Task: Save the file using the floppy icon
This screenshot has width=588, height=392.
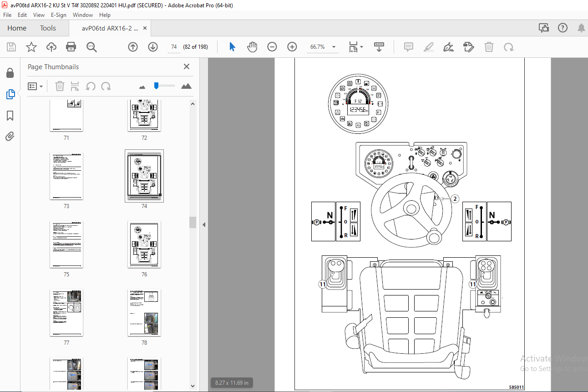Action: coord(11,47)
